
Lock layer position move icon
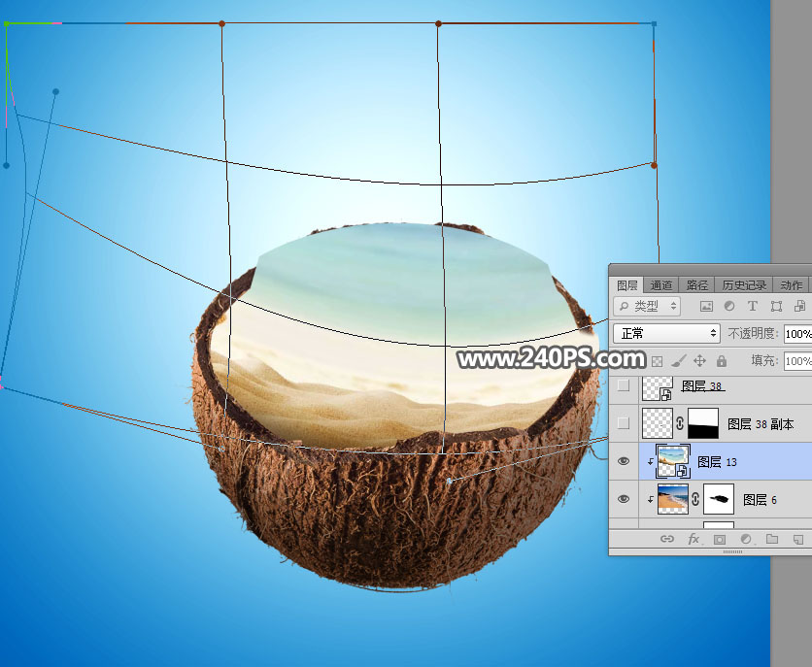(x=699, y=360)
